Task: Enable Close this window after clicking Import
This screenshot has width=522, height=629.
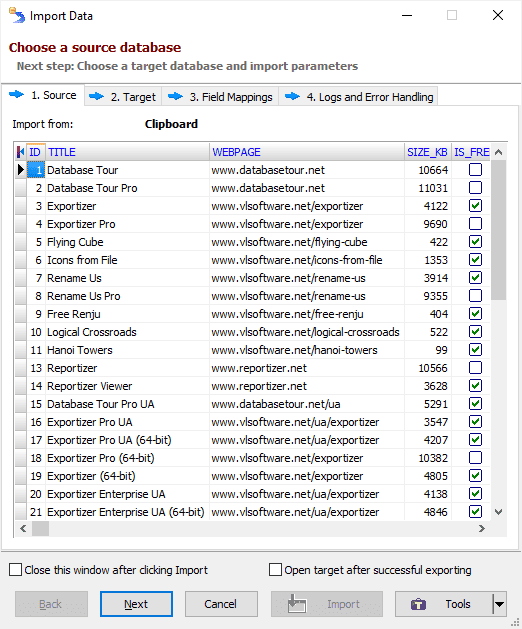Action: point(15,570)
